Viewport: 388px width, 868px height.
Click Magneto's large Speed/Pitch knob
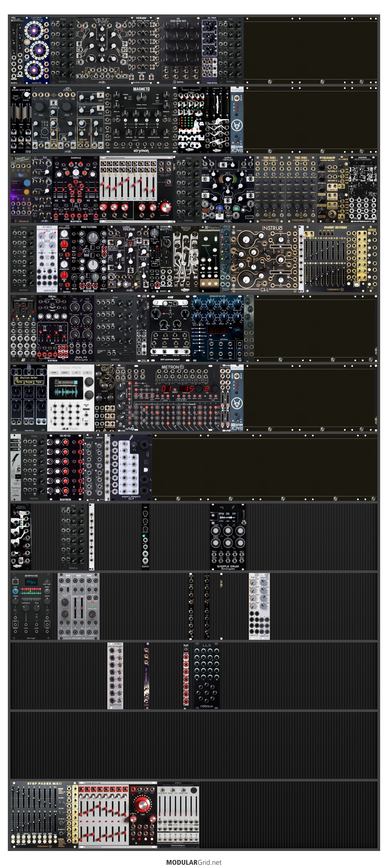(x=142, y=98)
